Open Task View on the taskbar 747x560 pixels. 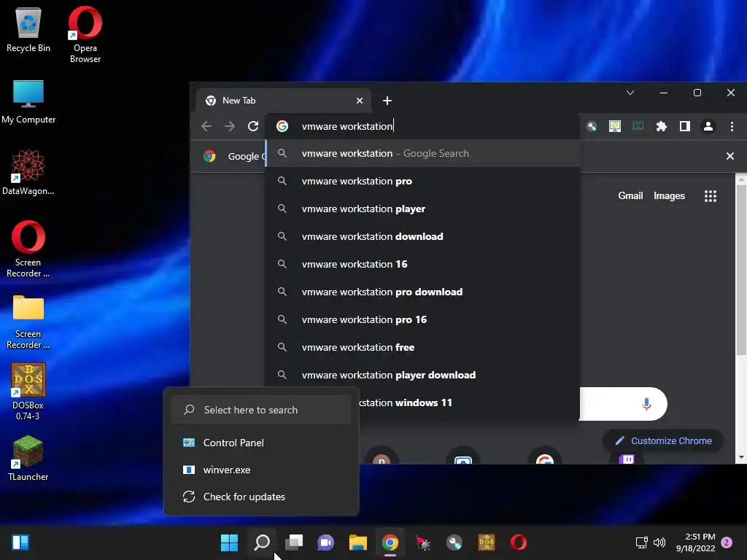point(294,542)
